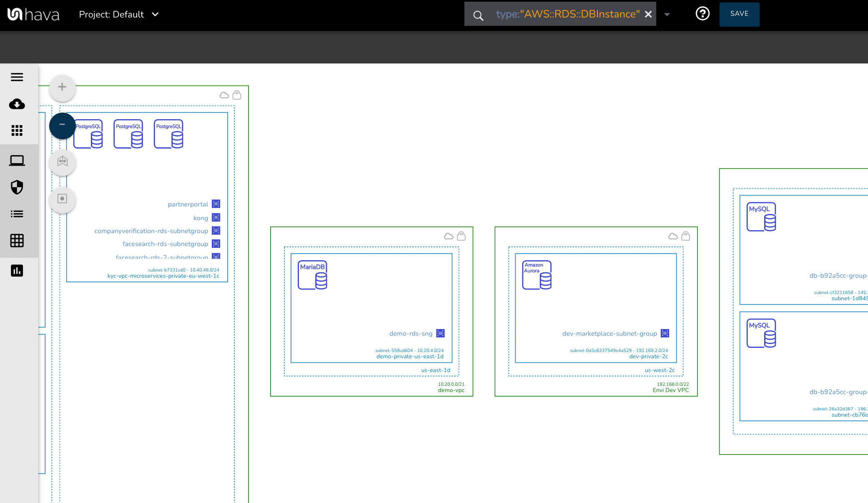Click the partnerportal subnet group icon
Viewport: 868px width, 503px height.
pos(216,204)
